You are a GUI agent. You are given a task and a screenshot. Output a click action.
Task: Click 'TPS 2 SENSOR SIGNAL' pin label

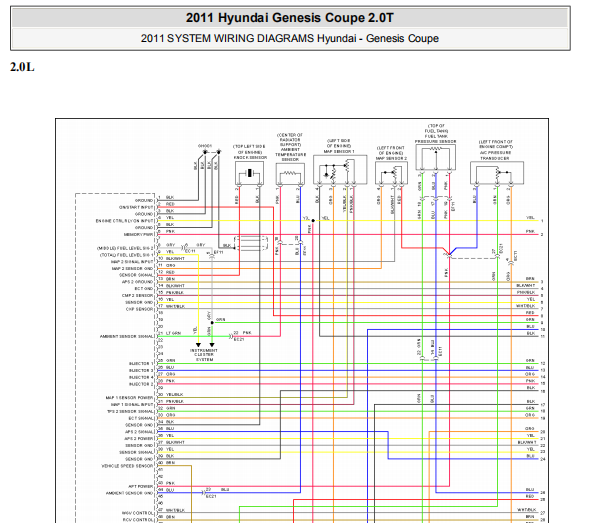click(x=130, y=411)
